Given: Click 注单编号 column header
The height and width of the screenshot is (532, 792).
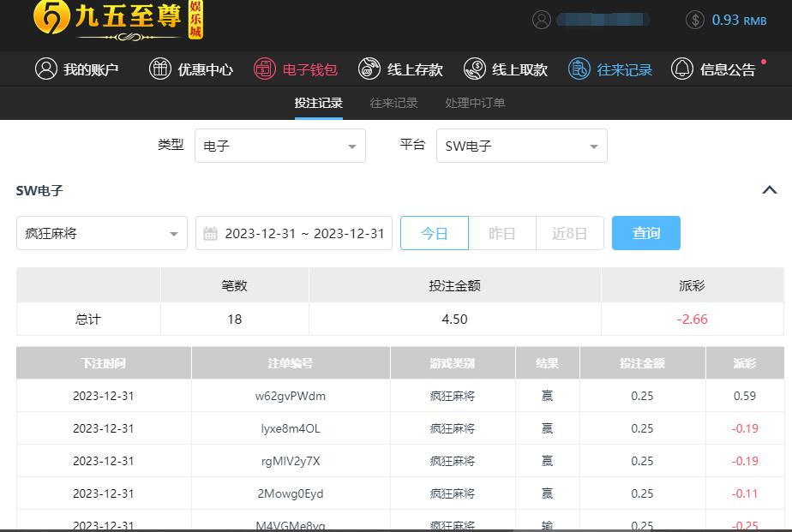Looking at the screenshot, I should pyautogui.click(x=291, y=363).
